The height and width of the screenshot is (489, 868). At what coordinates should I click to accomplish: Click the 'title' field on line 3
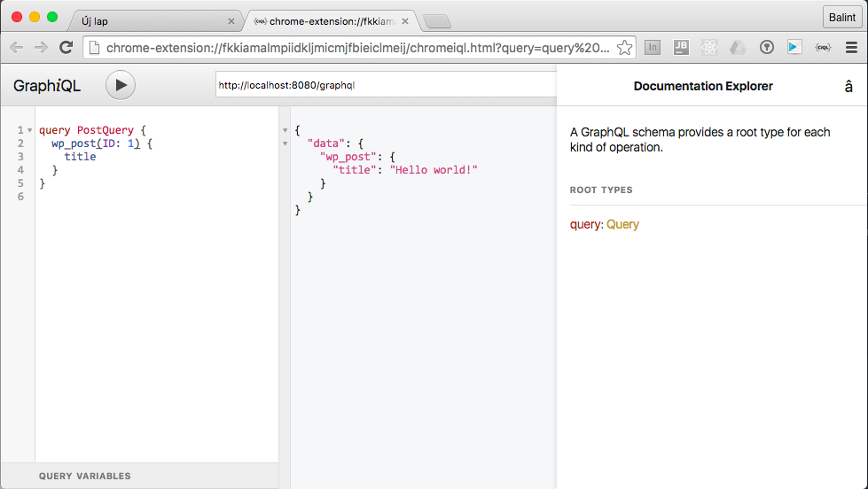click(x=81, y=157)
